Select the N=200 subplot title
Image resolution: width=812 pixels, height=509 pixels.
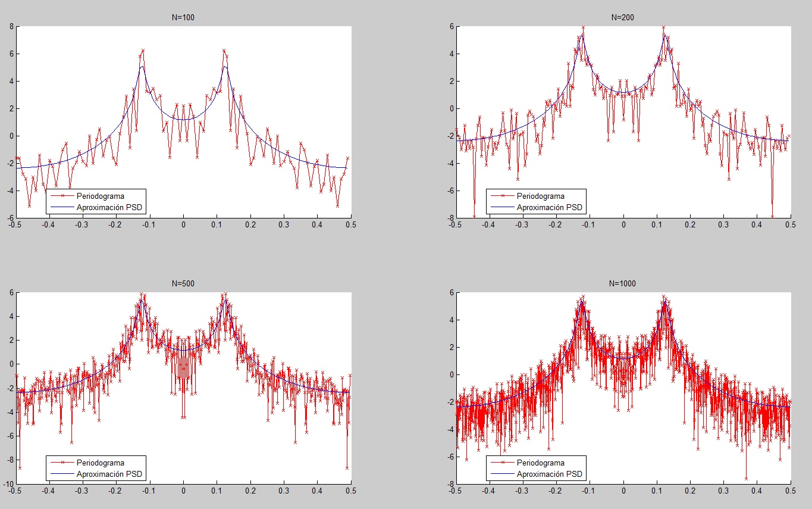click(x=623, y=17)
